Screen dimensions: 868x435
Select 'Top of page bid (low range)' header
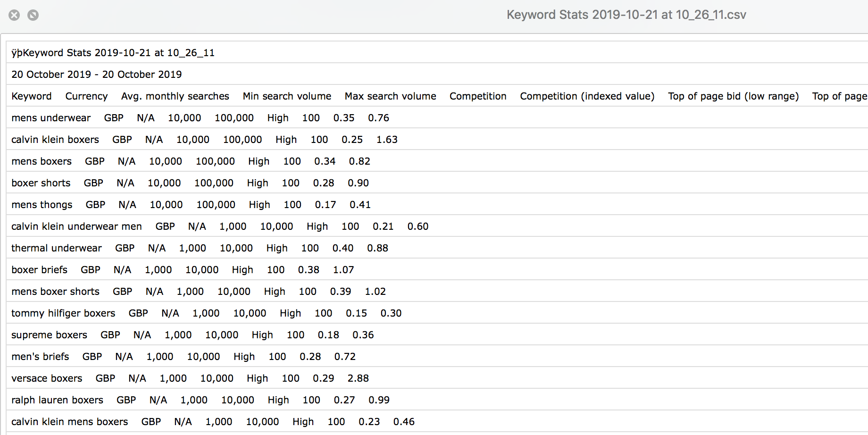(x=733, y=96)
